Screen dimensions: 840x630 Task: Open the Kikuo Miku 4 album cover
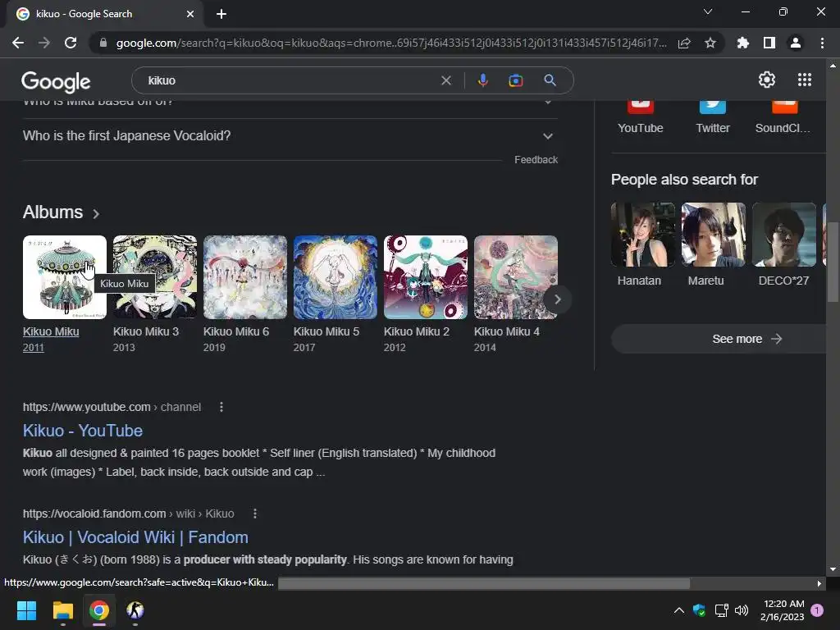515,277
